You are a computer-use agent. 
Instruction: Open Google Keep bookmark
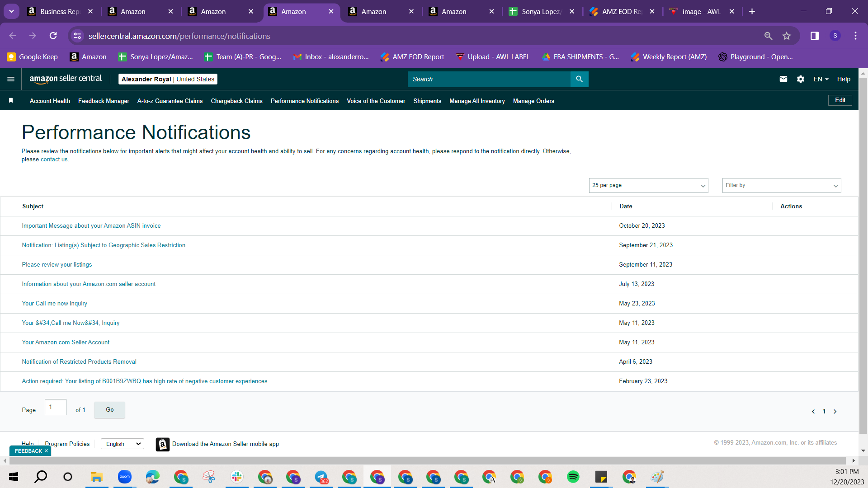(x=32, y=57)
